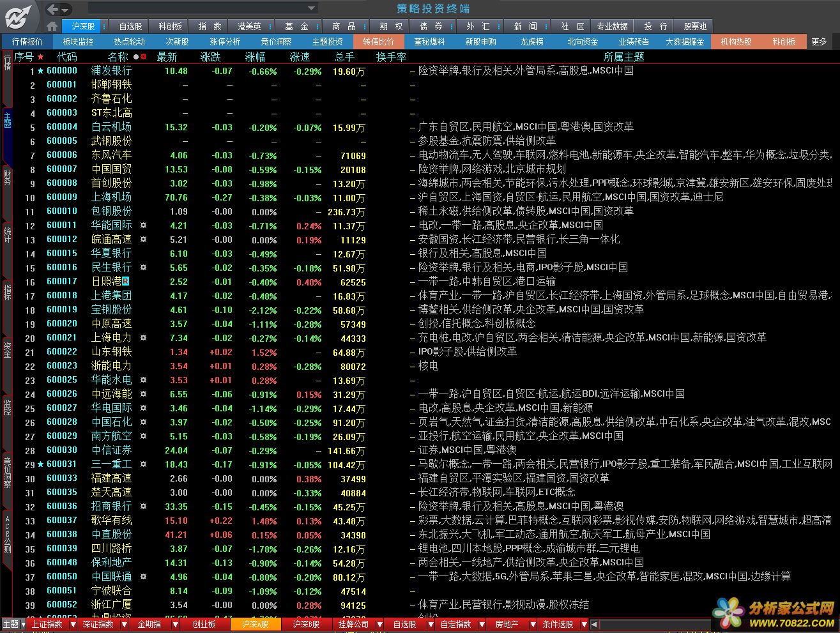Click the marker icon beside 中国联通

point(144,577)
